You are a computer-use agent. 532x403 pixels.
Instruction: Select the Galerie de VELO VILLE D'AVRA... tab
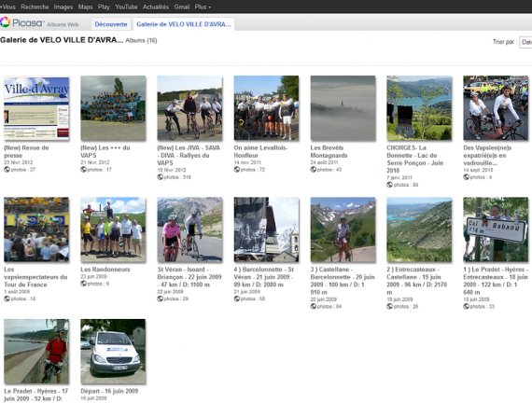coord(184,24)
